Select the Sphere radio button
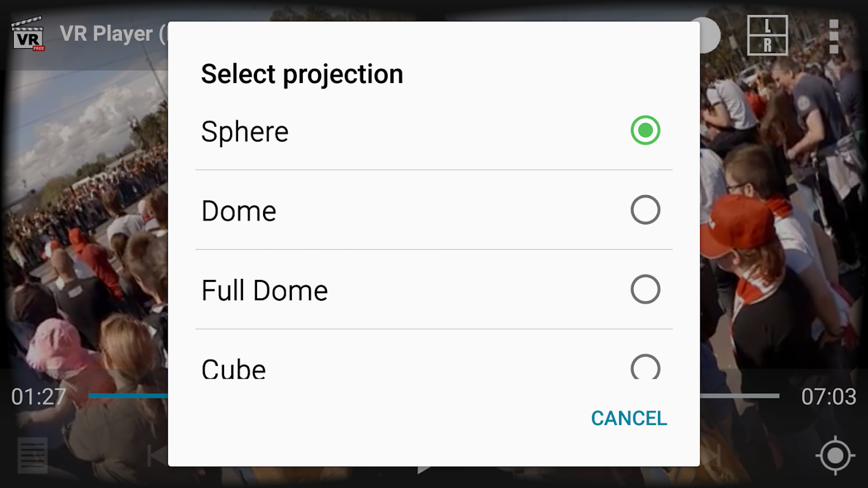868x488 pixels. tap(645, 131)
